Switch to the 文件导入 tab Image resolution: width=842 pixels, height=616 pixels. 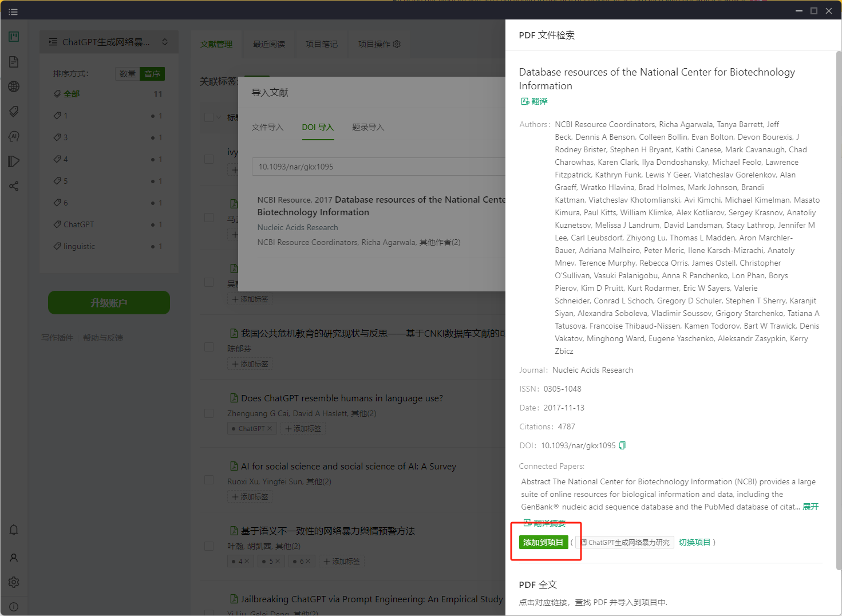click(268, 127)
